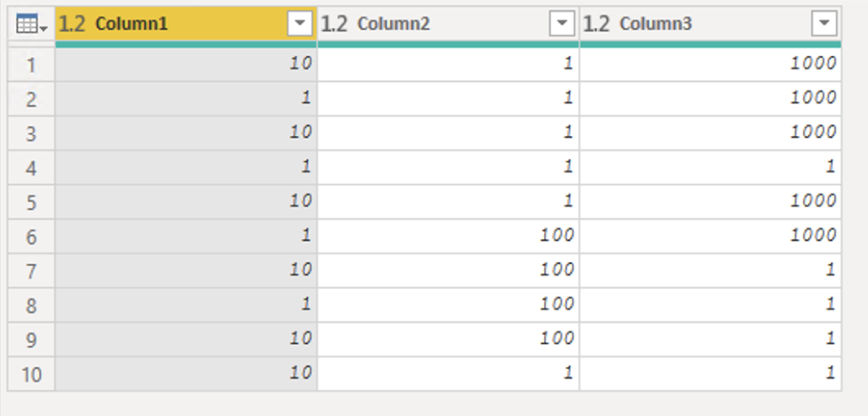
Task: Select row number 10
Action: click(x=31, y=374)
